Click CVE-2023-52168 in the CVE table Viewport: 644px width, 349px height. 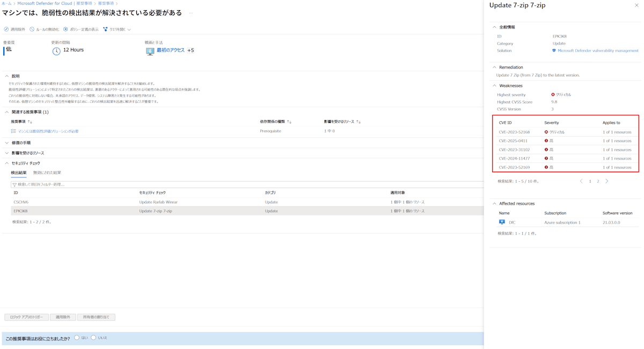pyautogui.click(x=514, y=132)
